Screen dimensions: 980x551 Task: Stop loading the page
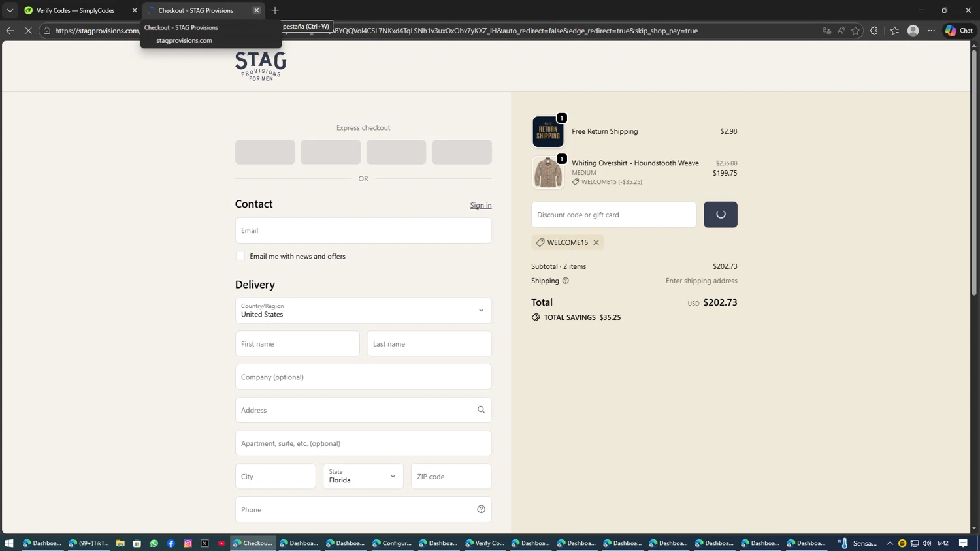[28, 31]
